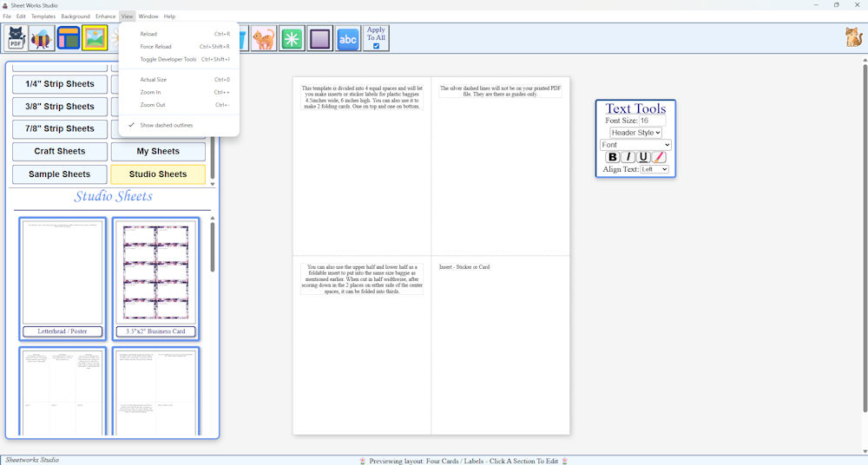Open Sample Sheets category

coord(60,174)
